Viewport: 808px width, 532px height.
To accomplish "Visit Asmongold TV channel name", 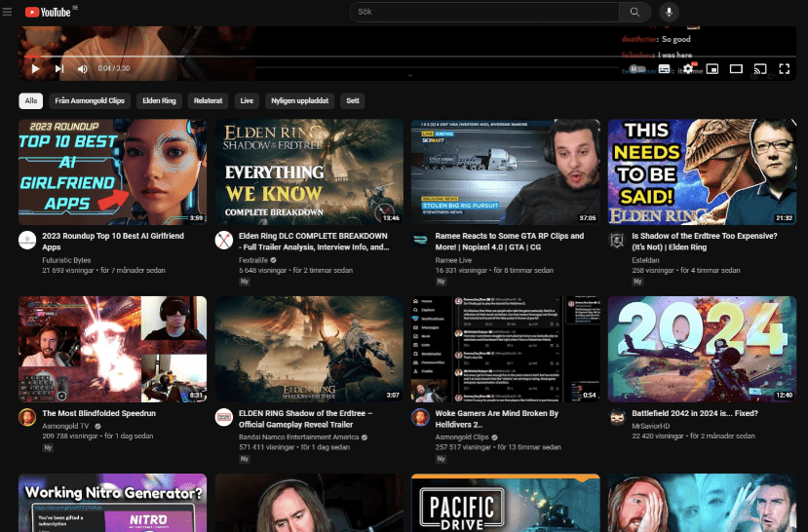I will [65, 427].
